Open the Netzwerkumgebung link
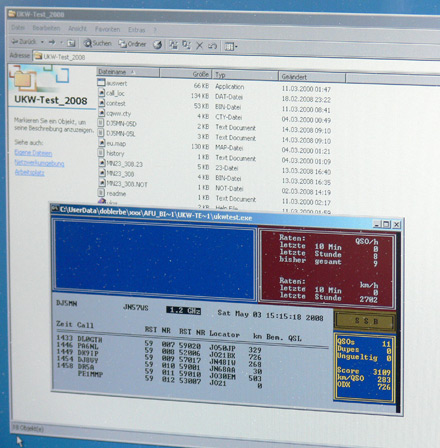This screenshot has width=440, height=448. click(x=39, y=163)
